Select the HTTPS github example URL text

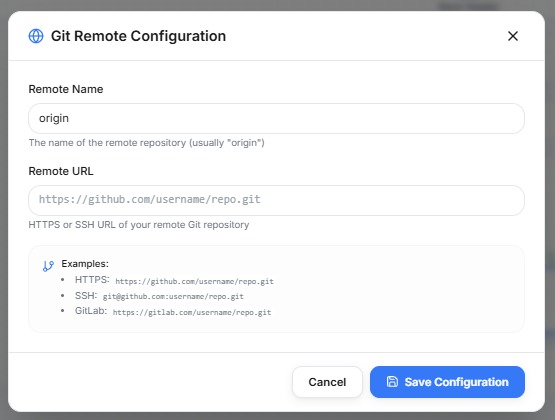click(194, 281)
